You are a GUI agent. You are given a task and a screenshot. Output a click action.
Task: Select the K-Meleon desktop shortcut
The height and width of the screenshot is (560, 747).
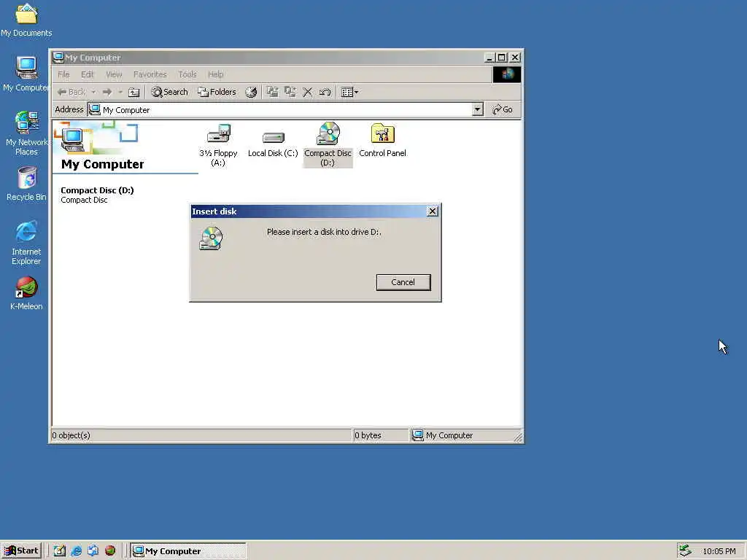tap(26, 294)
